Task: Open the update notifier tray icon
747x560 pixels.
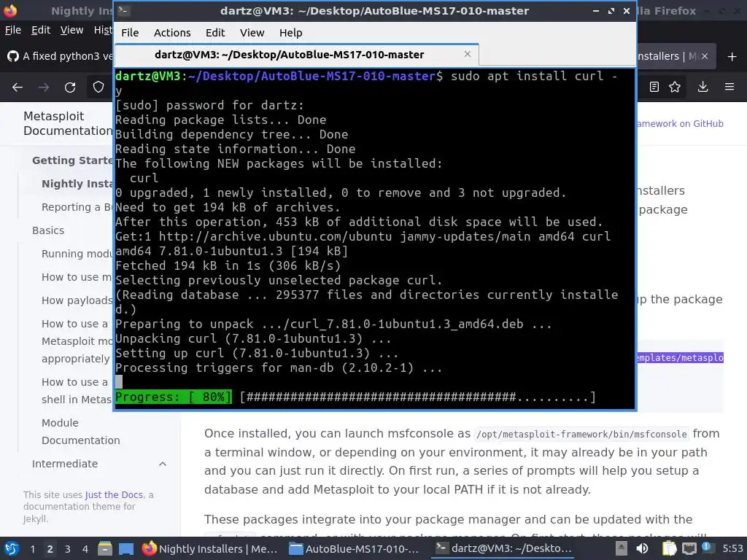Action: (706, 548)
